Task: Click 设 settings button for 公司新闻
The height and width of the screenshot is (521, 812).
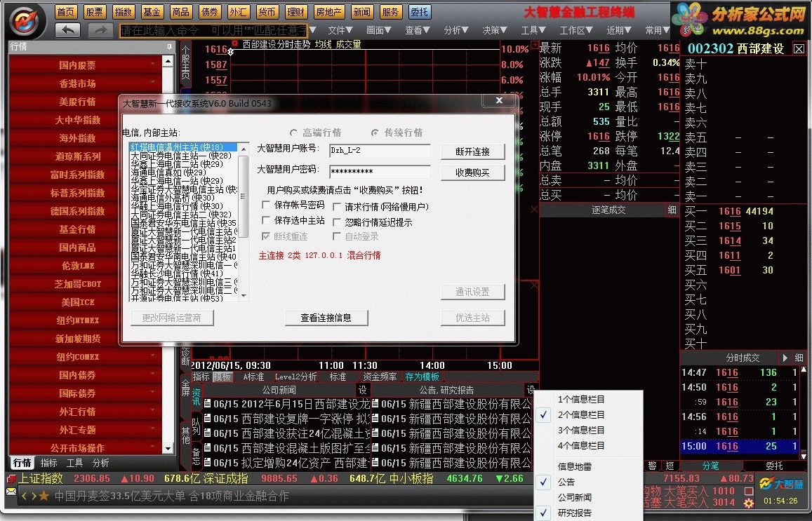Action: [362, 390]
